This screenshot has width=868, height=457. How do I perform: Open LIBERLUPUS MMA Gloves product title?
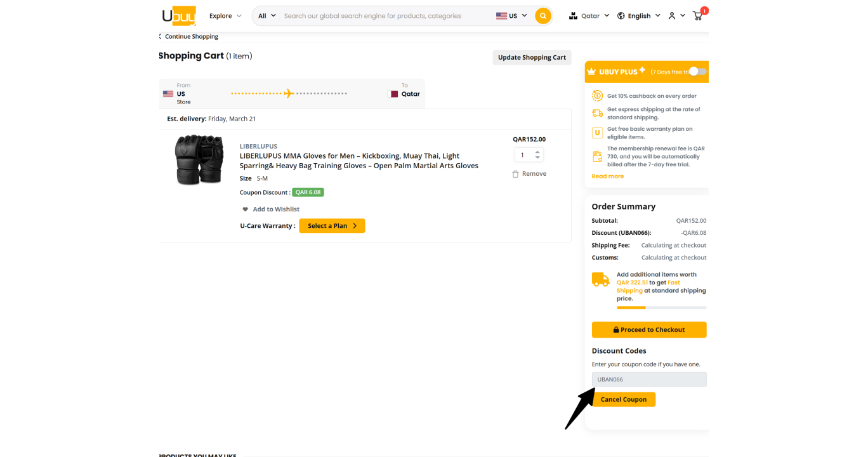(359, 161)
